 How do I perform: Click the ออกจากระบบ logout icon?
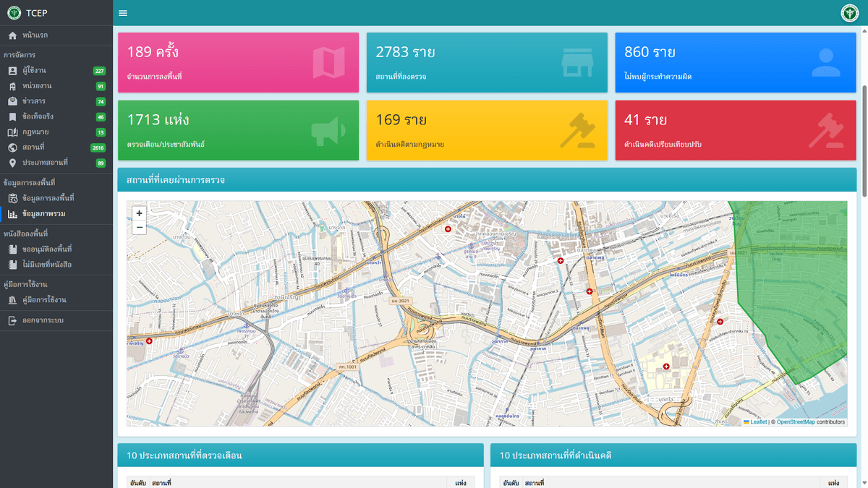(12, 320)
